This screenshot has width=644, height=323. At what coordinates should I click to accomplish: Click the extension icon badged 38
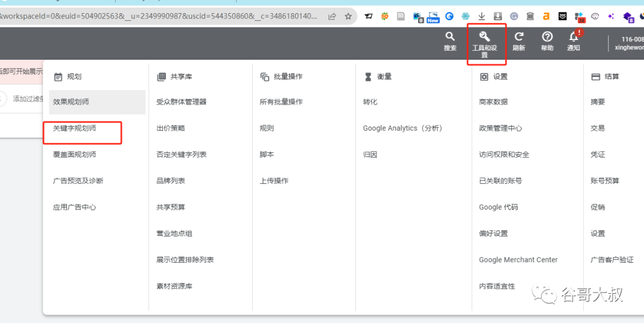click(580, 17)
